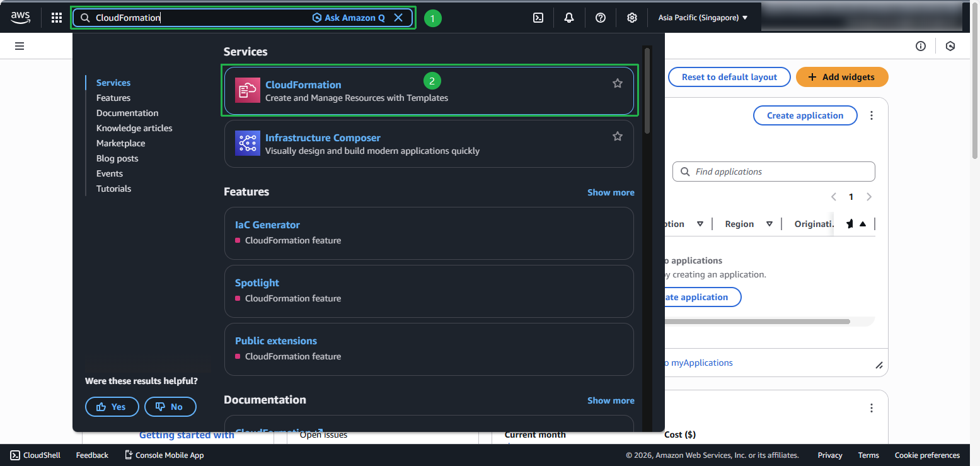Open the kebab menu beside Create application

coord(872,115)
